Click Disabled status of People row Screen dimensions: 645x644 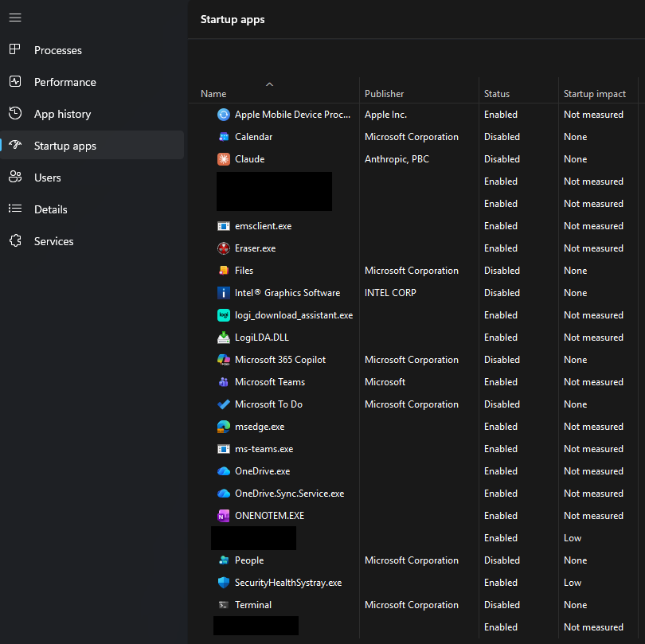pos(502,560)
